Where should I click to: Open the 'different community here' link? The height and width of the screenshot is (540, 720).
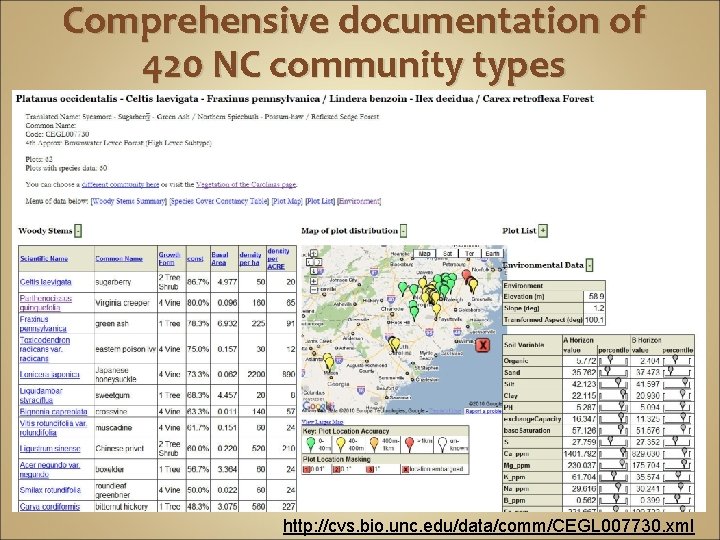(x=120, y=185)
